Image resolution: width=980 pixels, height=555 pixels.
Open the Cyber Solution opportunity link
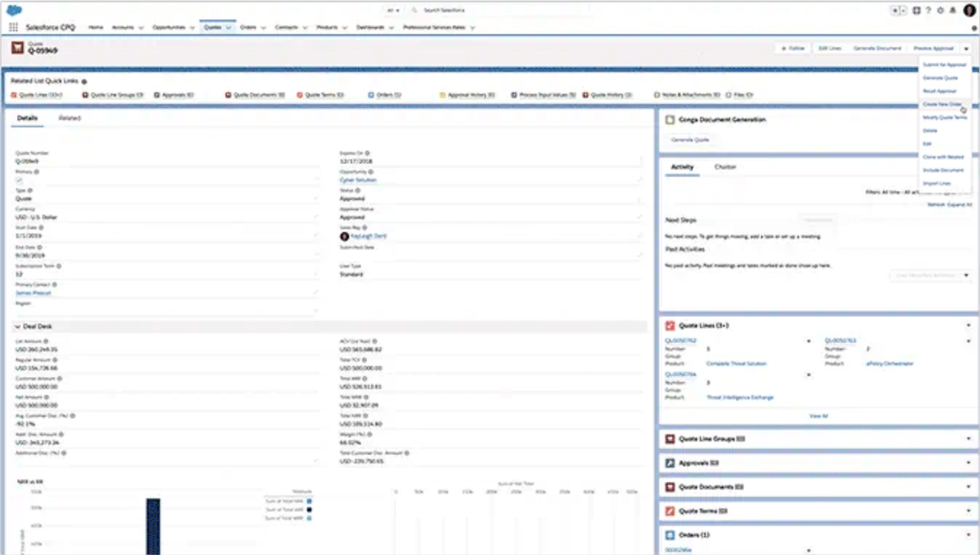pos(358,180)
